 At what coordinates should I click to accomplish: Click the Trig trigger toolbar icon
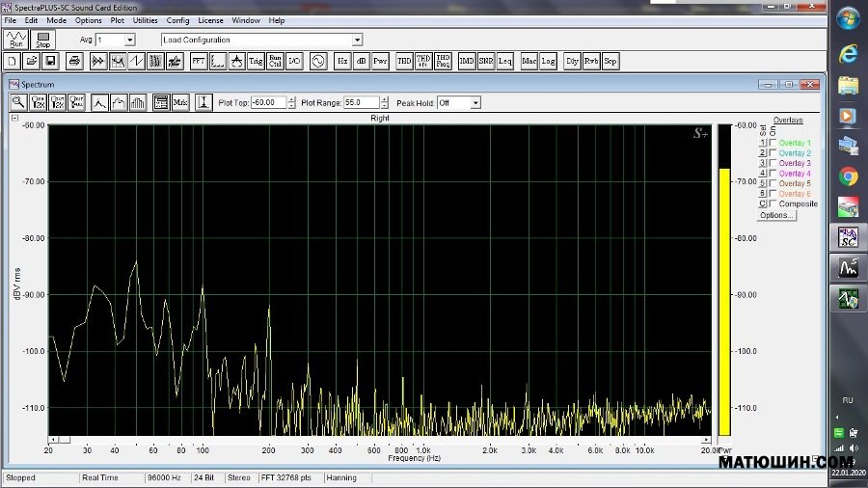tap(256, 61)
